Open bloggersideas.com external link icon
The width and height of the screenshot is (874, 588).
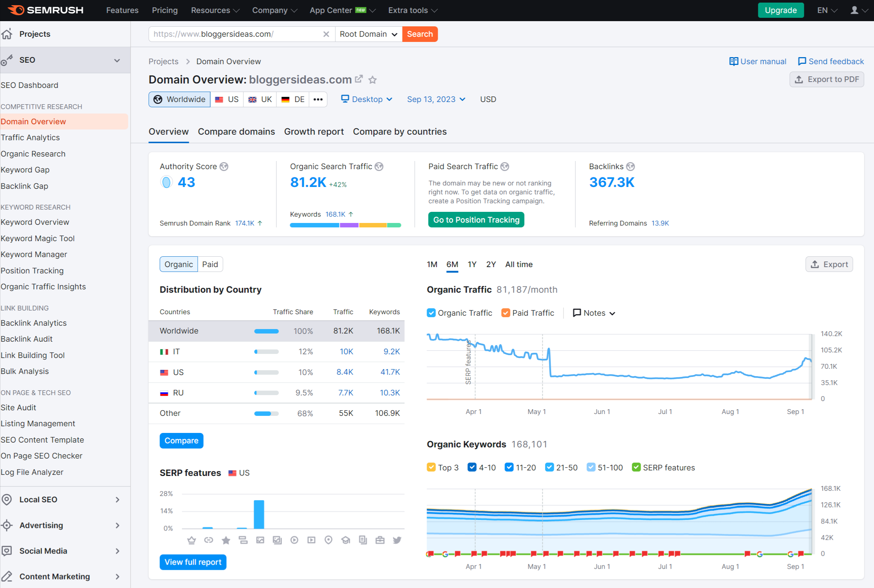(359, 79)
